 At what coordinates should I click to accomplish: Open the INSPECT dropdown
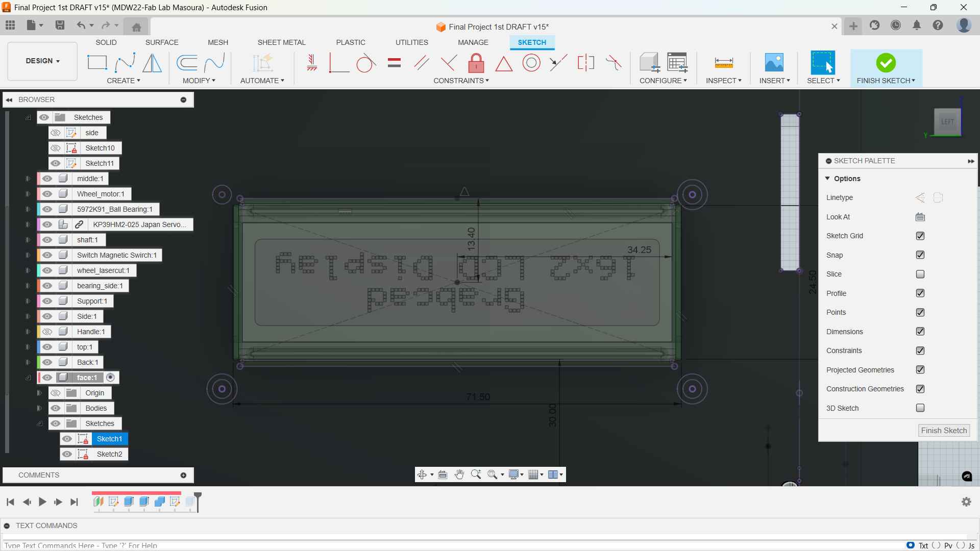(724, 81)
